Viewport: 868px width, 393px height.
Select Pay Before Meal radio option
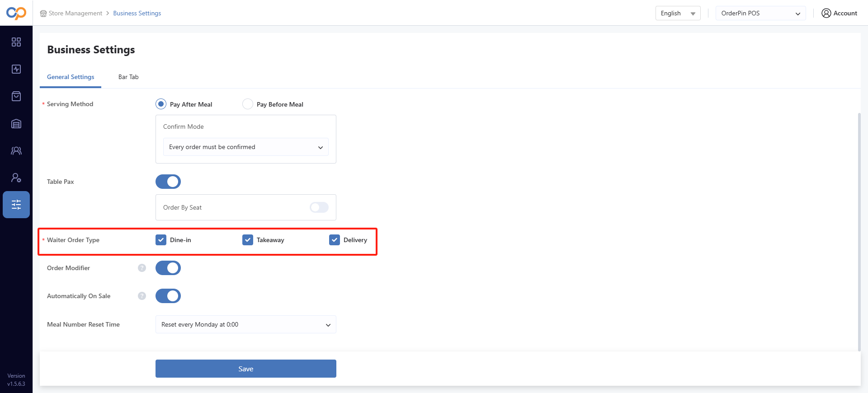[x=248, y=104]
